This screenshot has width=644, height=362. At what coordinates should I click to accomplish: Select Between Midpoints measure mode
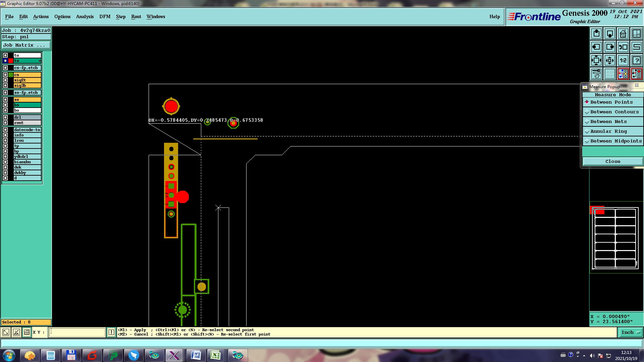pos(613,141)
